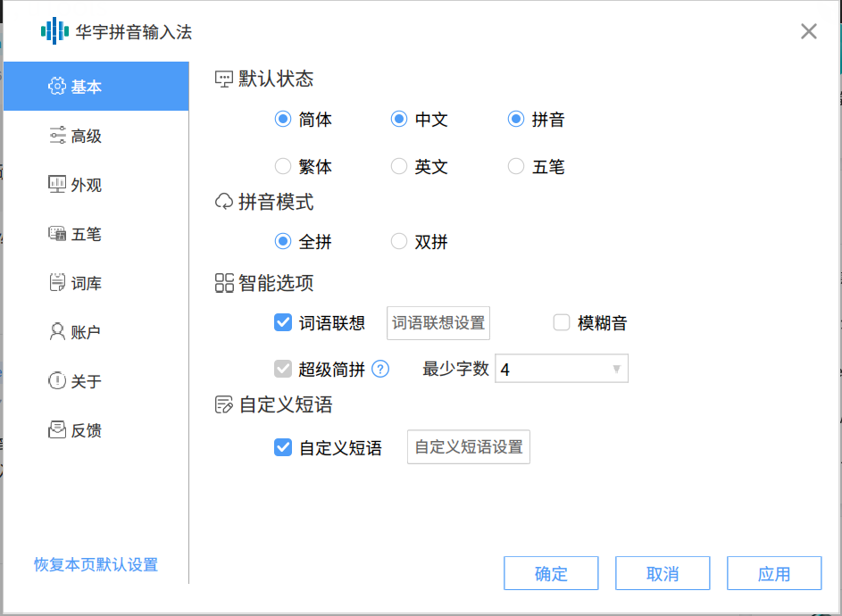Click the 反馈 feedback icon in sidebar

[56, 429]
